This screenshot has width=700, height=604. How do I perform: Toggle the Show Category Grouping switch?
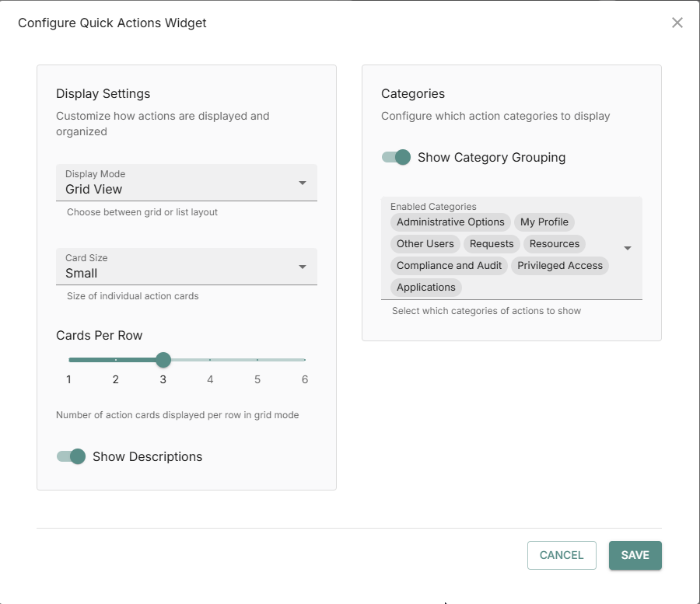[397, 157]
